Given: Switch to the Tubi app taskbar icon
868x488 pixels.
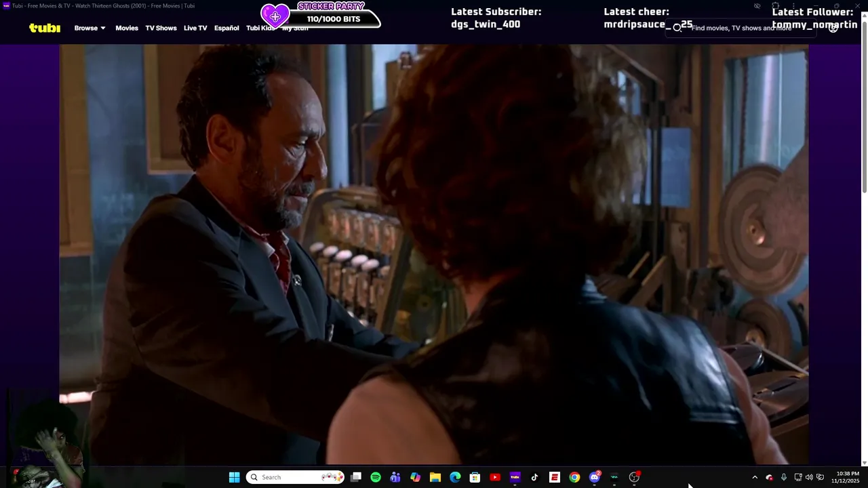Looking at the screenshot, I should tap(515, 477).
